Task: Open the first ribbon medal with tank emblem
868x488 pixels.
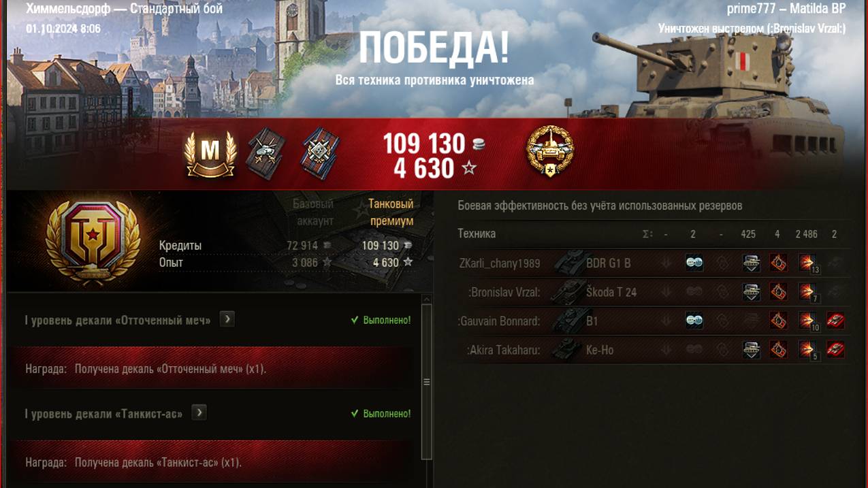Action: 266,154
